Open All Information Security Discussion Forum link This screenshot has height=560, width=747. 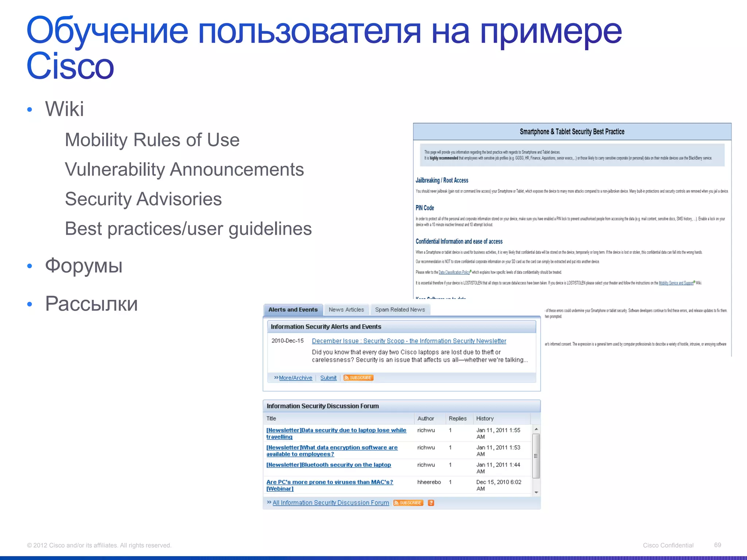pos(331,503)
